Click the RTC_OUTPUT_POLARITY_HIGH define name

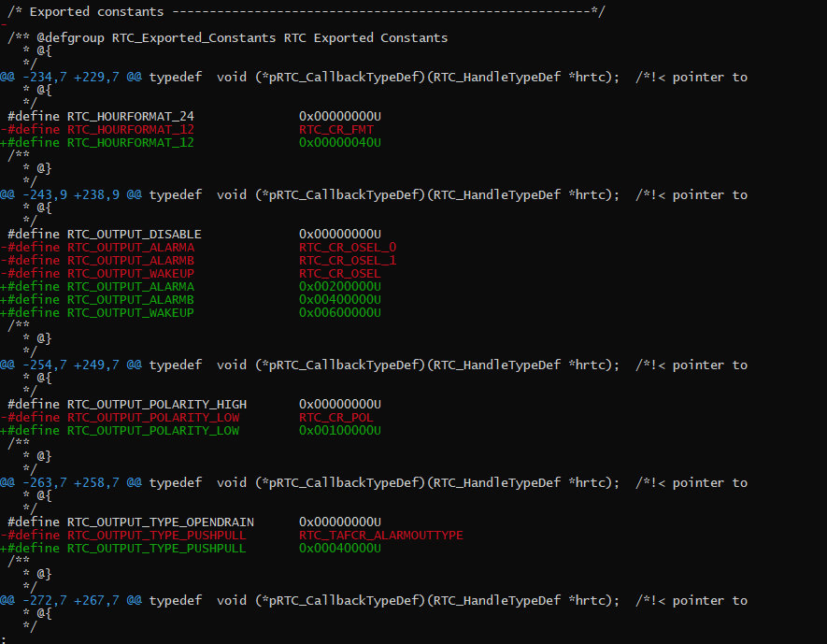(157, 404)
